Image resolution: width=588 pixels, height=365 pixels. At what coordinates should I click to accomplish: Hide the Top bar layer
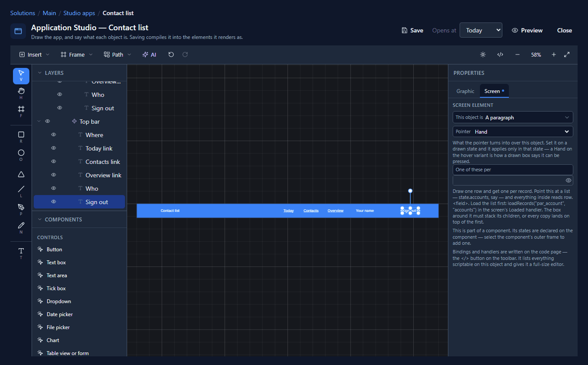click(48, 122)
